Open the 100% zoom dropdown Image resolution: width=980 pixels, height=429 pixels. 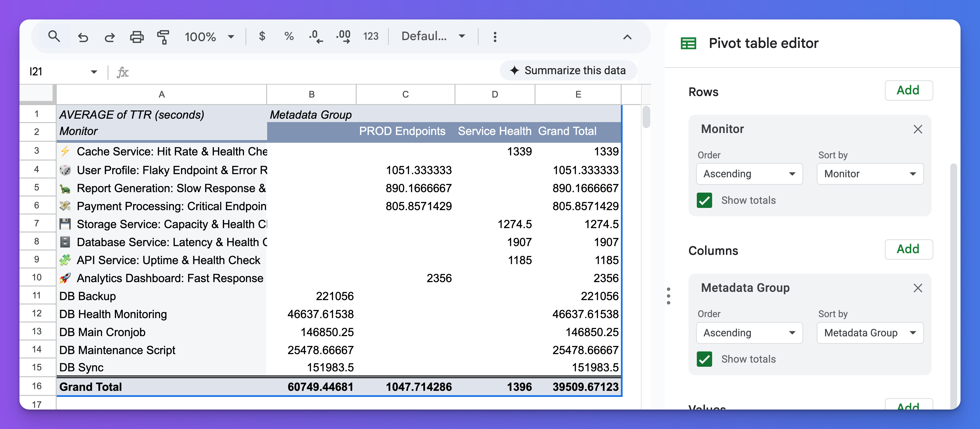[209, 37]
